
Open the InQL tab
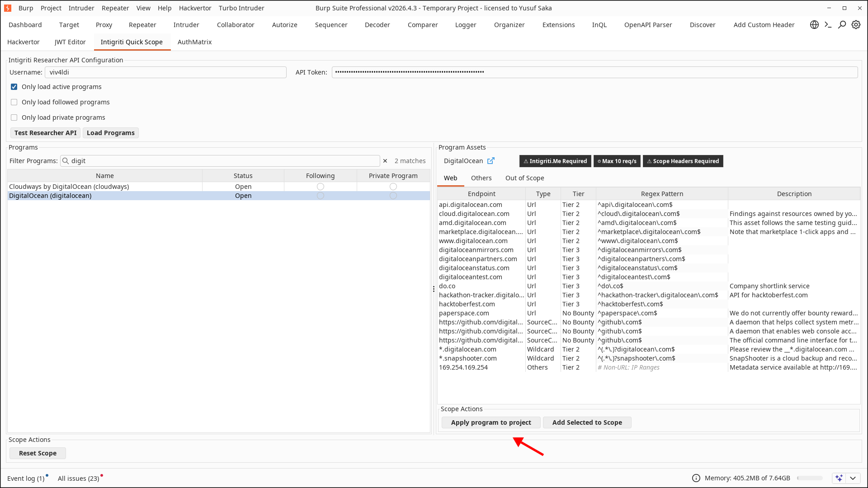point(599,25)
